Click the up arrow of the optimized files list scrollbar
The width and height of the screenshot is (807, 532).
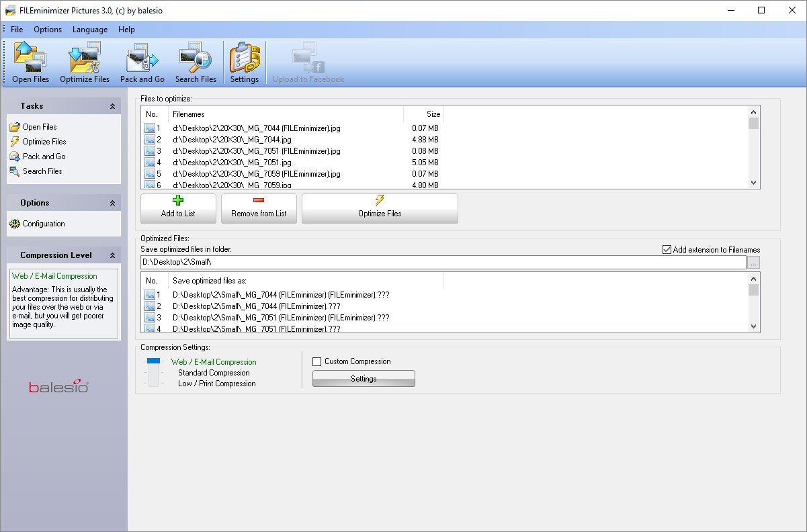(753, 278)
